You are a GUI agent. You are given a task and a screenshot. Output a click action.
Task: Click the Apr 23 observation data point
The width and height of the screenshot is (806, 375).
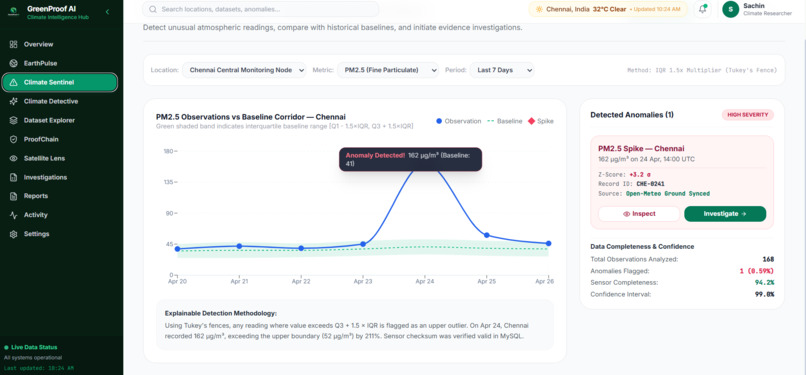tap(363, 244)
